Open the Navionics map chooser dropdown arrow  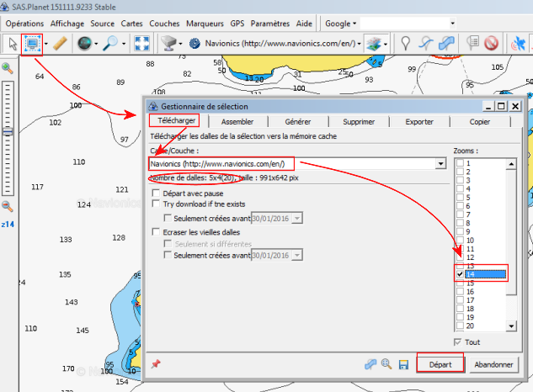(x=359, y=44)
